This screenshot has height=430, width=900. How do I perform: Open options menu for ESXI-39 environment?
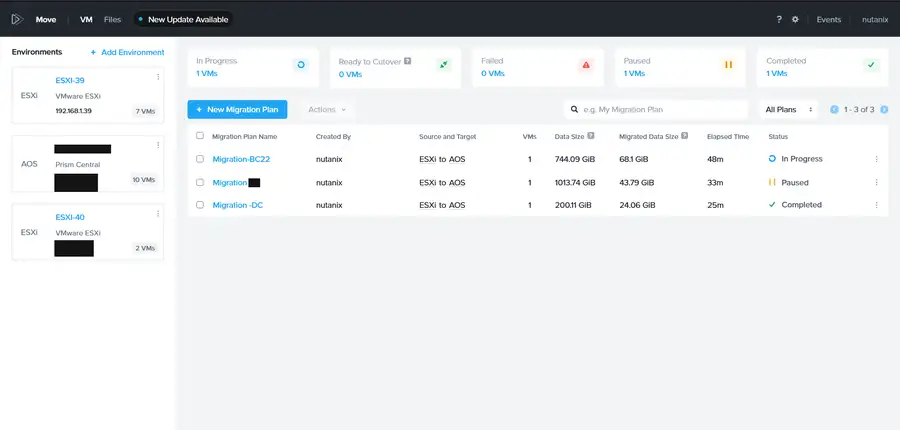(158, 77)
